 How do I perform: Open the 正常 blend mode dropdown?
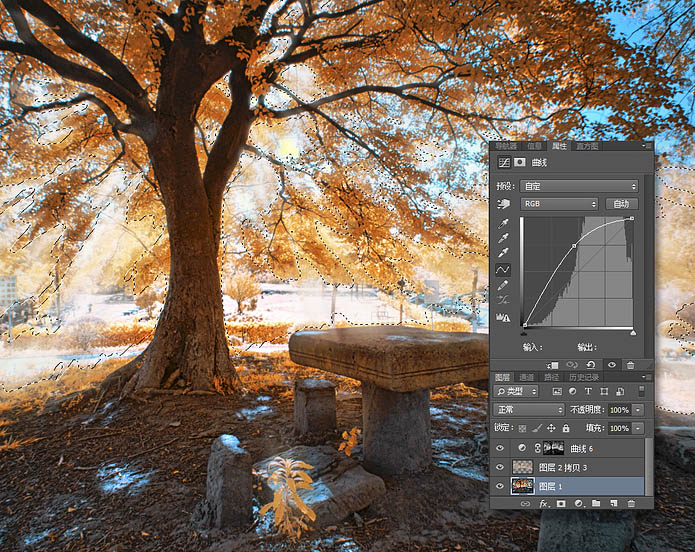(x=529, y=410)
